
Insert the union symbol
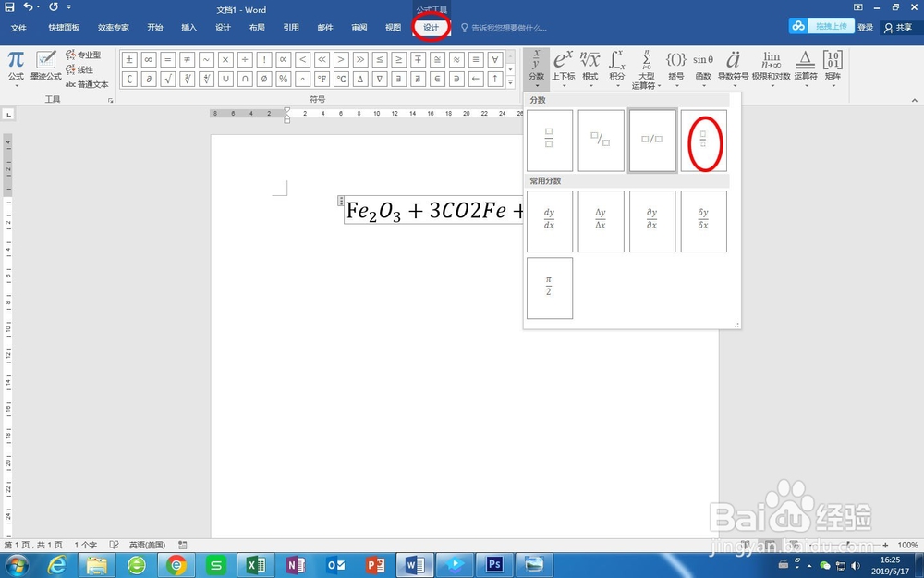coord(225,79)
